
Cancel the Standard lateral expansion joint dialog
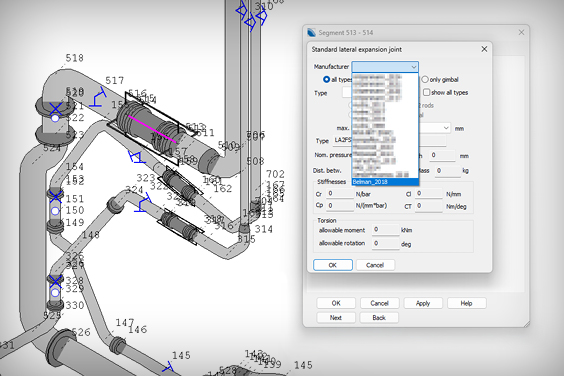[375, 265]
